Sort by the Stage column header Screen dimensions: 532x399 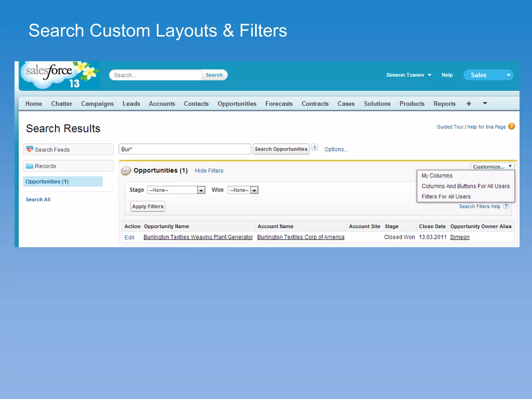coord(391,226)
